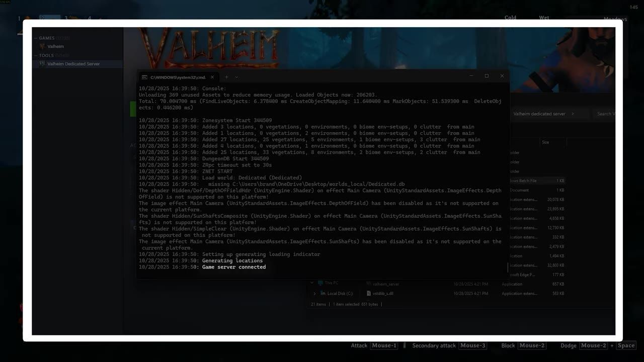644x362 pixels.
Task: Collapse the GAMES category in the Steam library
Action: coord(36,38)
